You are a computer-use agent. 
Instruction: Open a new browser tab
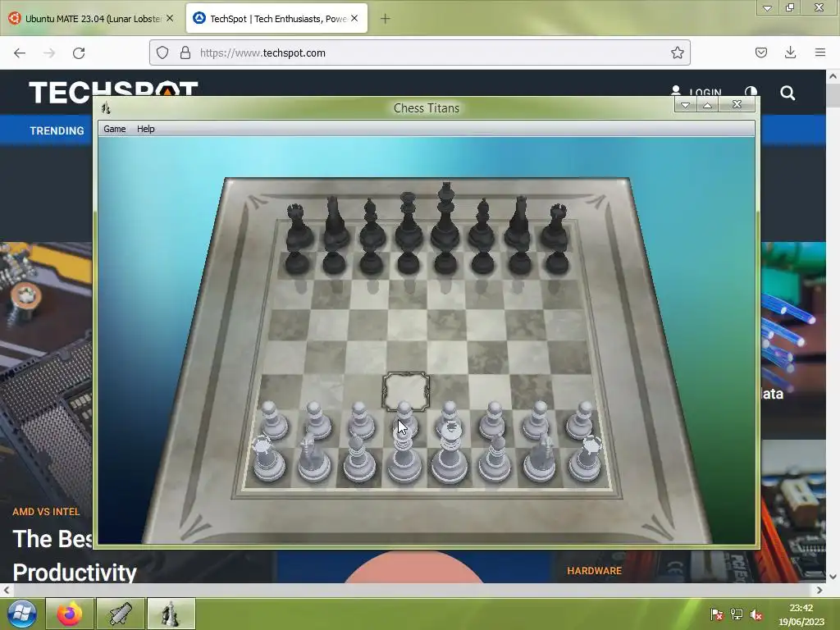point(386,19)
